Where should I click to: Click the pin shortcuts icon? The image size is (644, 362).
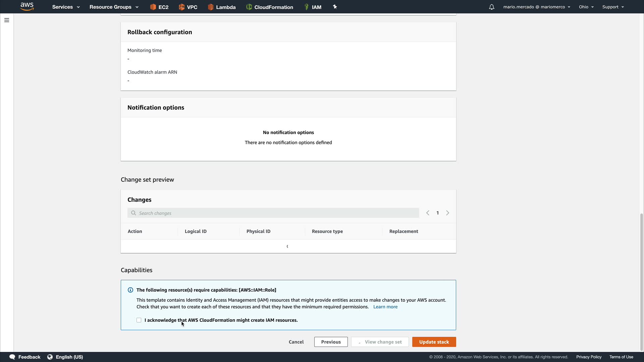(335, 7)
